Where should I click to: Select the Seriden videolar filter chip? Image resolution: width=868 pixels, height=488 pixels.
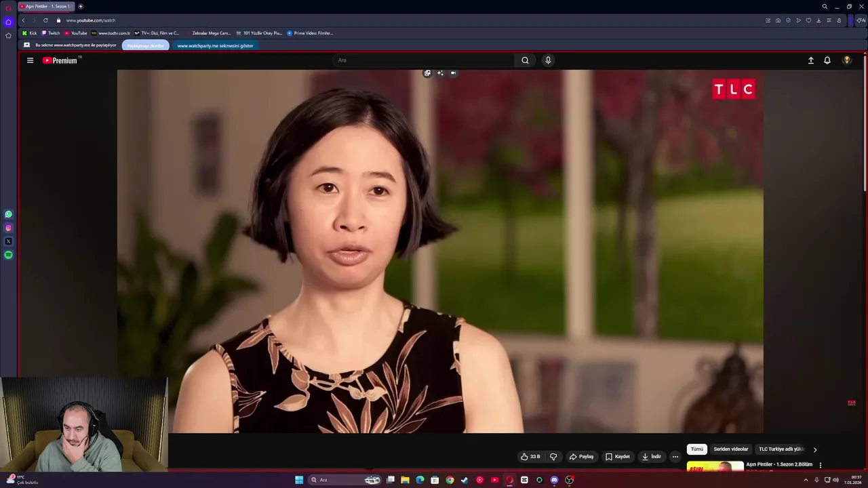click(x=731, y=449)
